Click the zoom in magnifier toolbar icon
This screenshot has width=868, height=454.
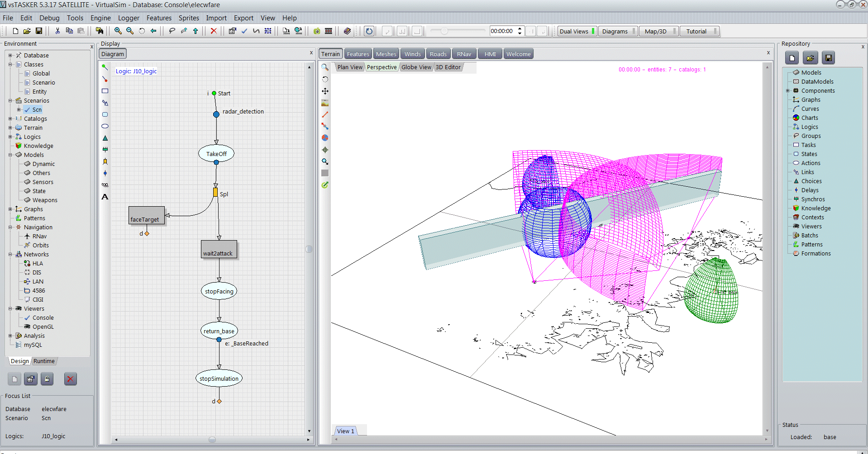[118, 31]
